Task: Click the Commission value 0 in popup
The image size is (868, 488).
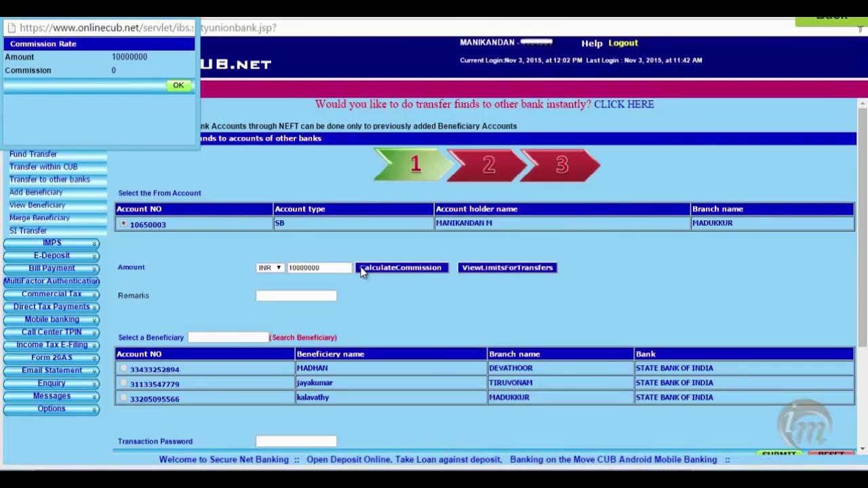Action: (x=113, y=70)
